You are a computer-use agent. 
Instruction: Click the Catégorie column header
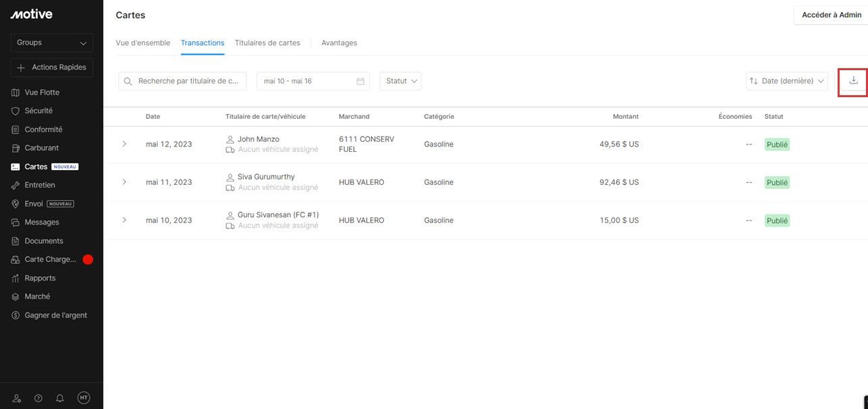tap(439, 117)
